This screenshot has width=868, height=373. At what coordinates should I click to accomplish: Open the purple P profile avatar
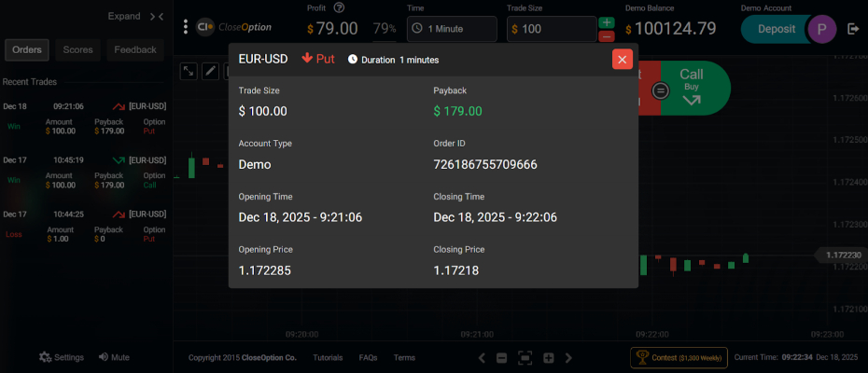point(822,29)
